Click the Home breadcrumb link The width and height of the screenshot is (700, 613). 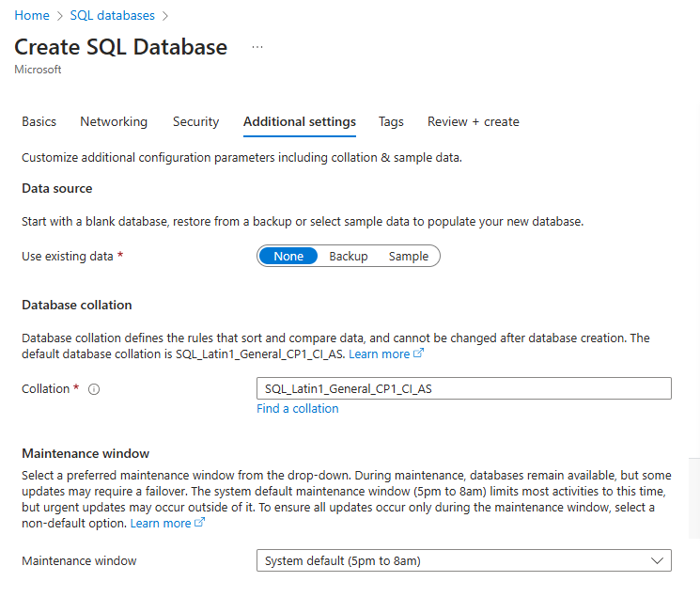click(x=32, y=16)
